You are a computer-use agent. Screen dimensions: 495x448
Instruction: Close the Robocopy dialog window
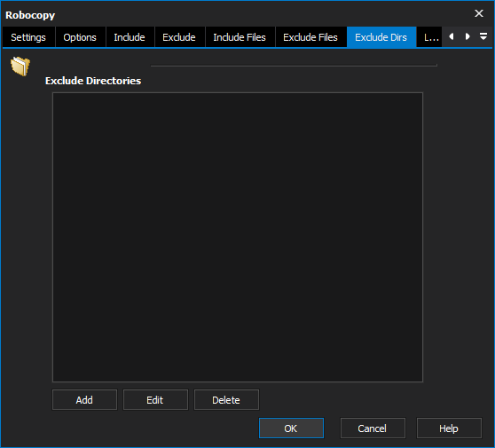pos(478,13)
